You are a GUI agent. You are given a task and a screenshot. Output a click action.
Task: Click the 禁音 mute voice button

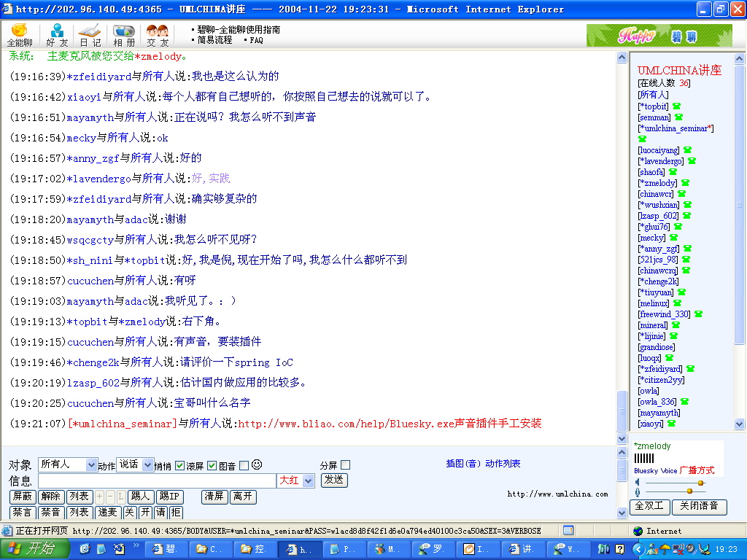50,513
